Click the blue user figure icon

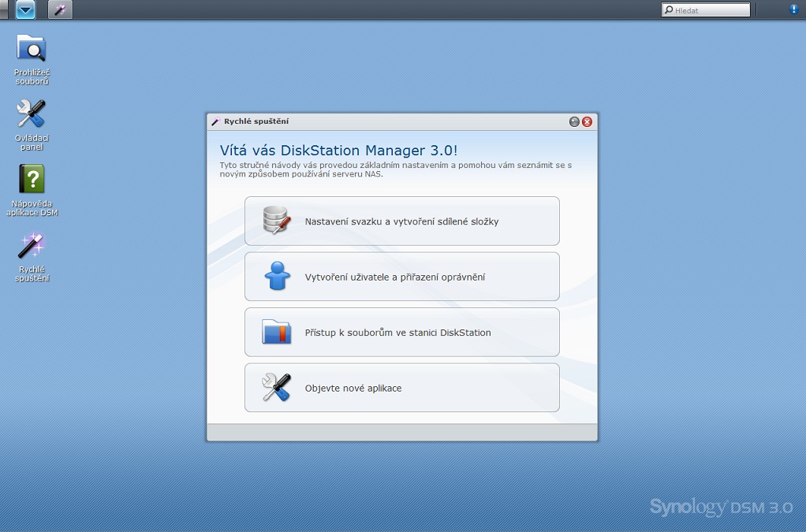click(277, 277)
